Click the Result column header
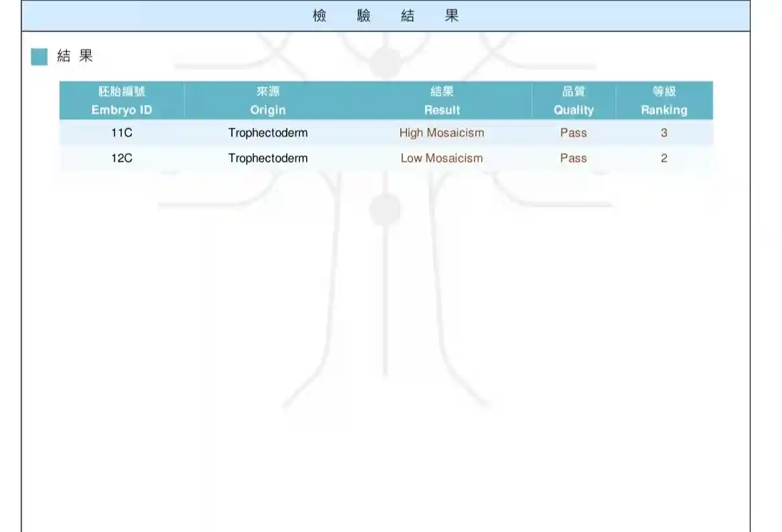The image size is (782, 532). tap(442, 110)
